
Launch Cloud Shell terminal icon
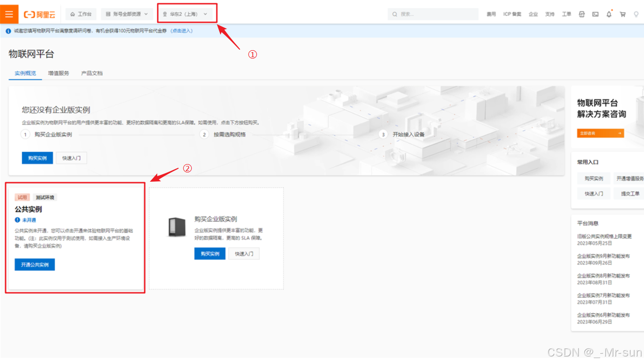(595, 14)
